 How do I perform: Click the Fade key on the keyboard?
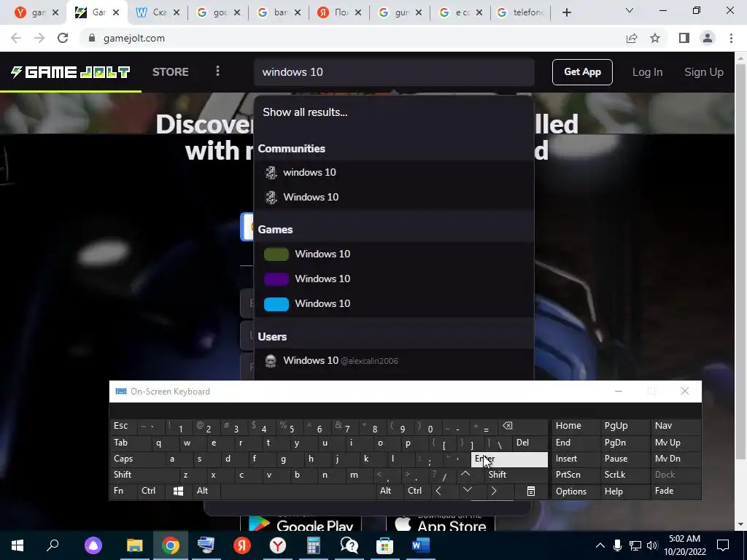click(x=676, y=491)
